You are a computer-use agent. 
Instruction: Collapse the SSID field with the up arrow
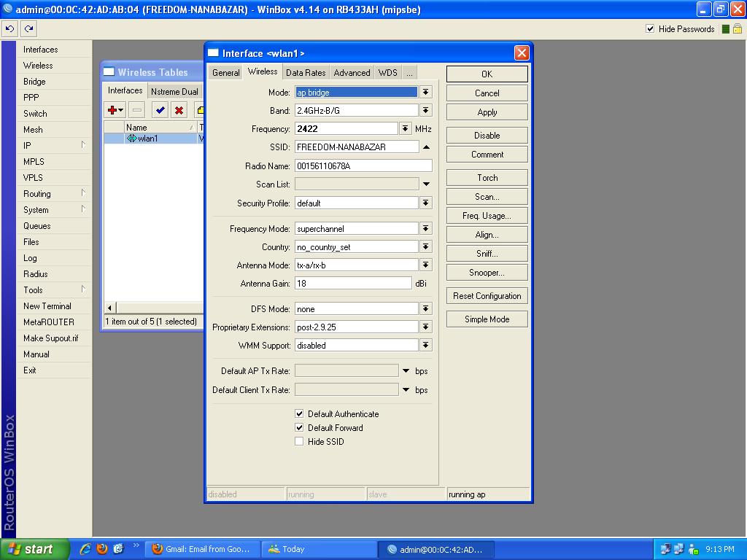coord(426,147)
